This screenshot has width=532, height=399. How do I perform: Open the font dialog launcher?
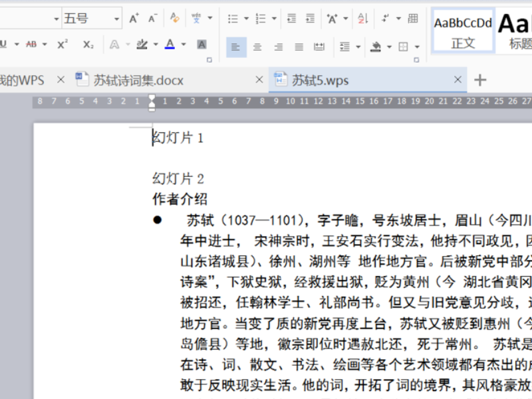(209, 60)
